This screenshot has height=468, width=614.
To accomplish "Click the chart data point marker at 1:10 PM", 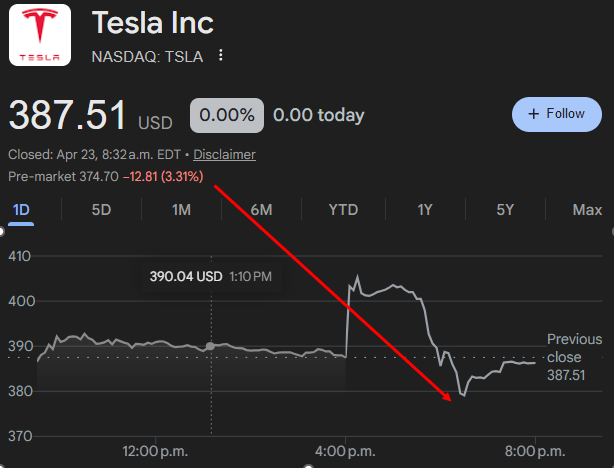I will [210, 345].
